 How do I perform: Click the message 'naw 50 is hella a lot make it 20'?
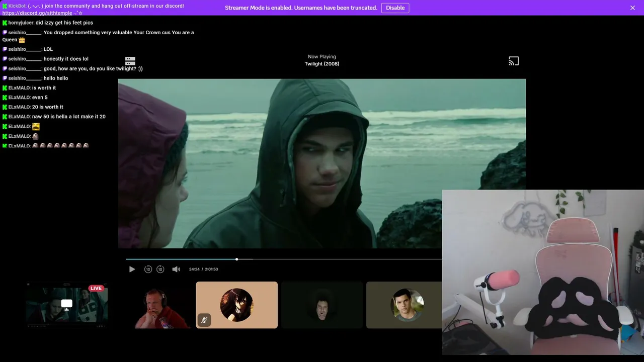(x=69, y=117)
